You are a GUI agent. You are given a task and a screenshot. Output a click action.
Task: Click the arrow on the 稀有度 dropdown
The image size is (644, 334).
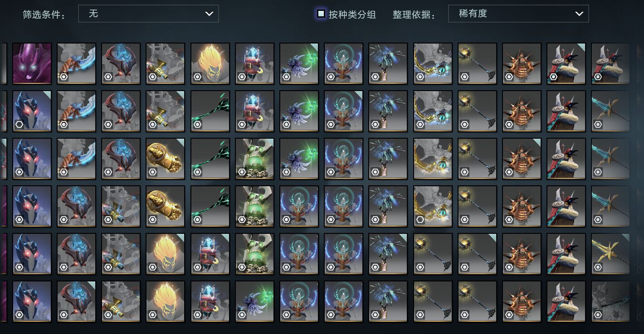[x=579, y=14]
